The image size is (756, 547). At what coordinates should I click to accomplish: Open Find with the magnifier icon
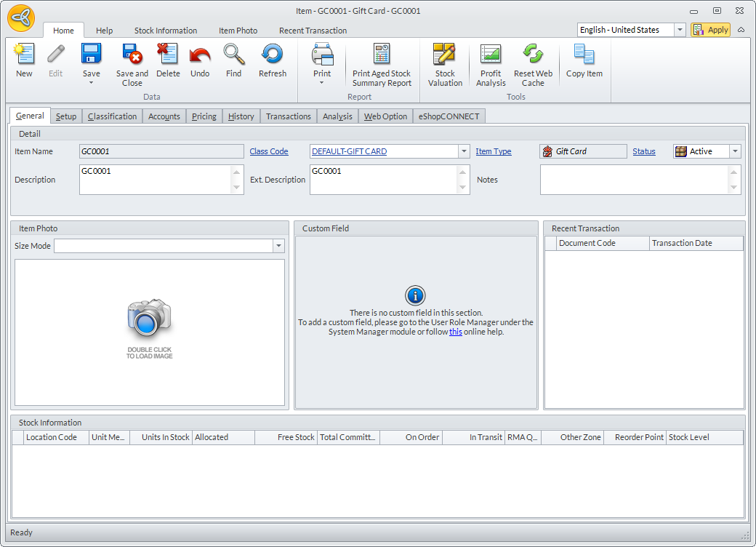(233, 55)
